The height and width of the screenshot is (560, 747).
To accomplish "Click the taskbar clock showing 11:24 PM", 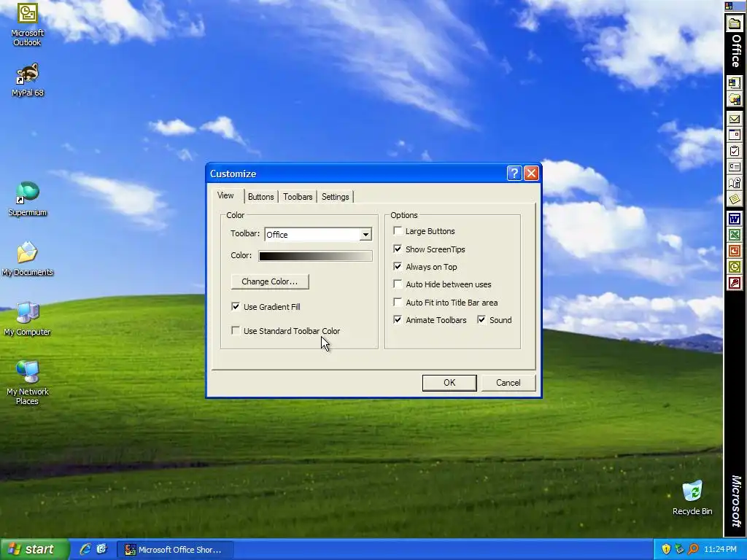I will point(720,550).
